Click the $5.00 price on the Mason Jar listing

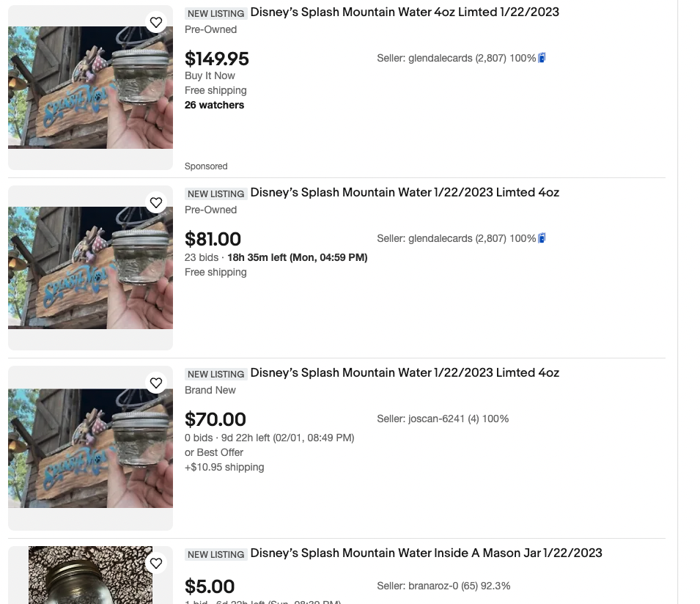click(210, 586)
